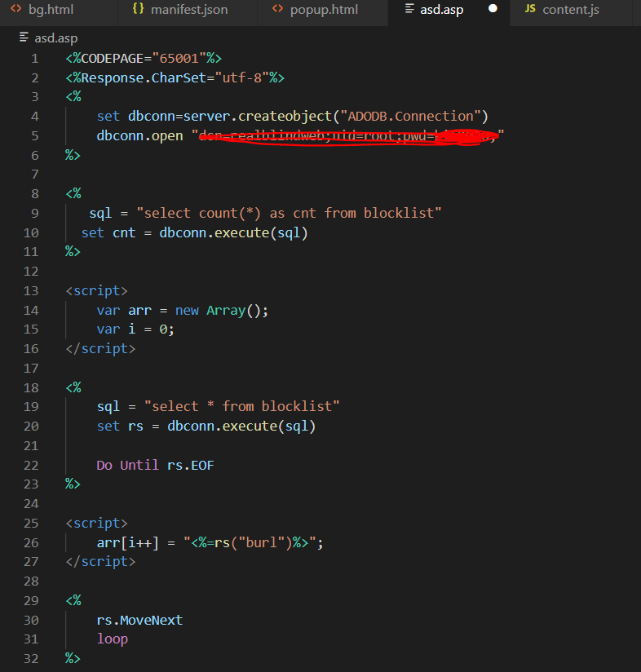The image size is (641, 672).
Task: Open the manifest.json tab
Action: pos(189,10)
